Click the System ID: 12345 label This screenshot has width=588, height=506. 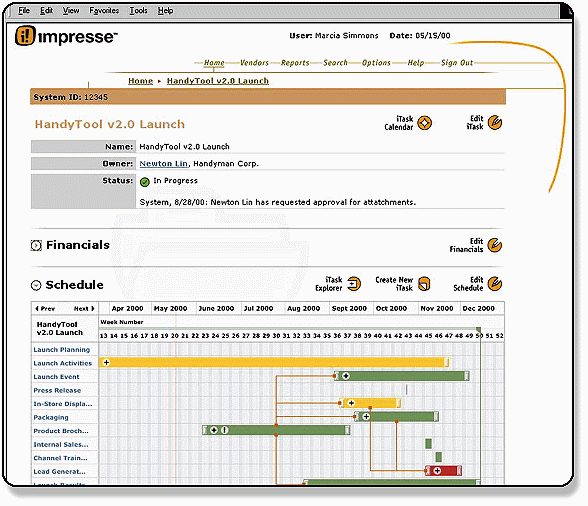coord(70,97)
